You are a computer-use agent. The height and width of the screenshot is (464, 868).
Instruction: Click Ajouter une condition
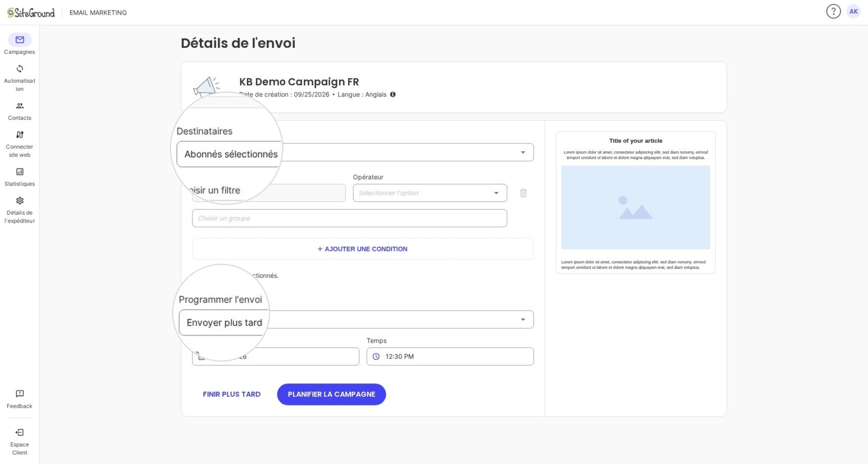363,249
